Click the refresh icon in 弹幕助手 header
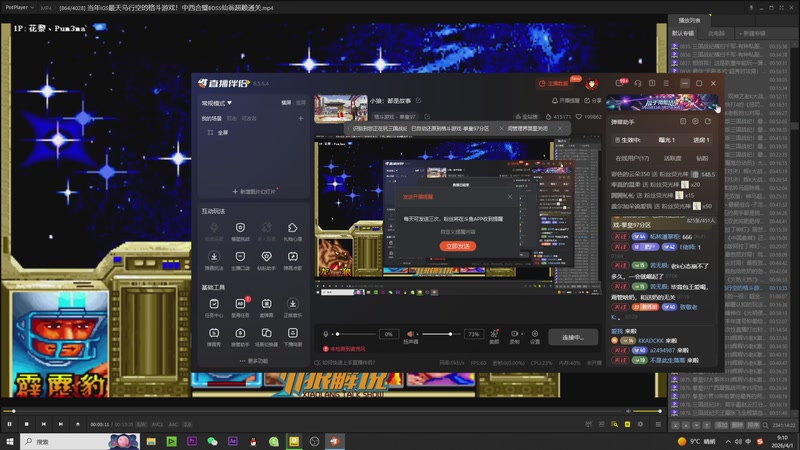The width and height of the screenshot is (800, 450). coord(708,121)
